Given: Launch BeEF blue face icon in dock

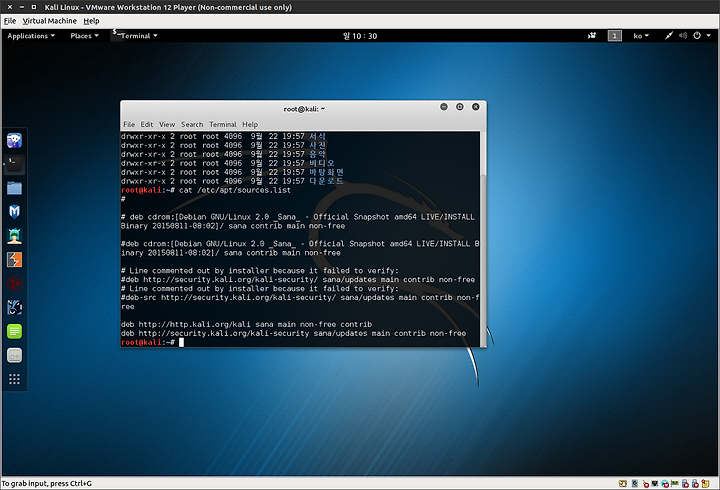Looking at the screenshot, I should click(x=14, y=307).
